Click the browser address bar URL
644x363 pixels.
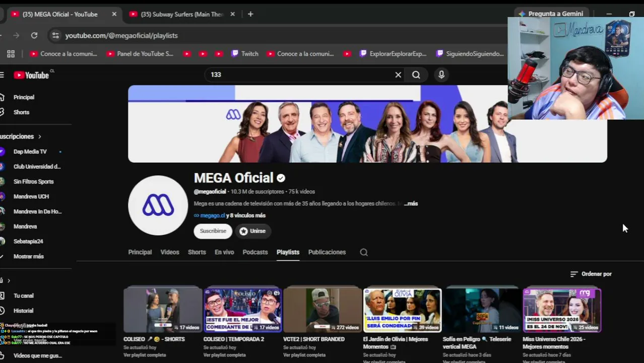click(x=121, y=35)
